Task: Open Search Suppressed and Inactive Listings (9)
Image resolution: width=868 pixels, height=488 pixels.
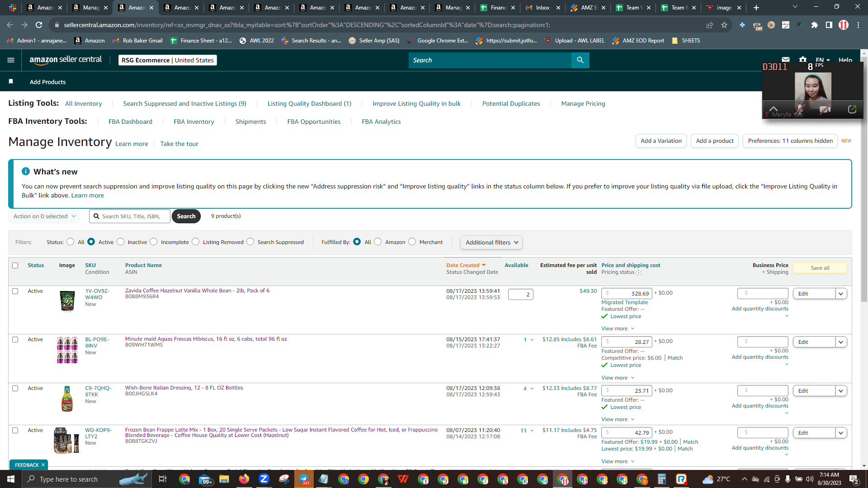Action: point(185,103)
